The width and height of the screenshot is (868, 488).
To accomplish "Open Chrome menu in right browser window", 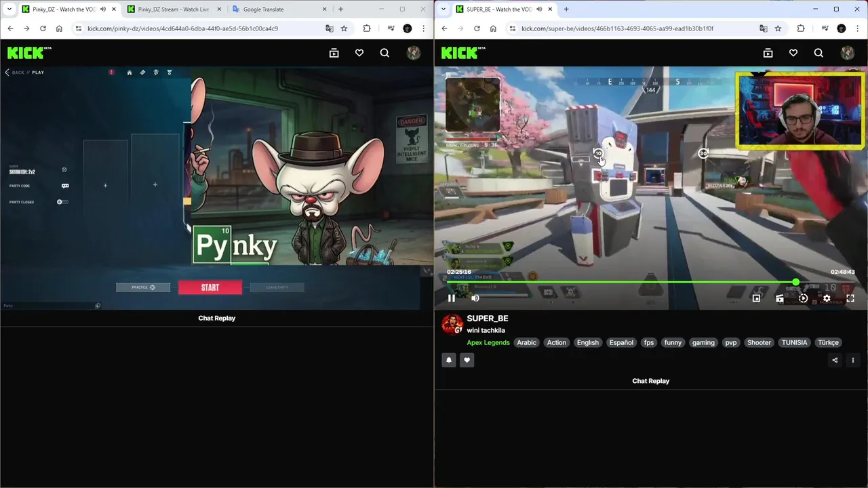I will (858, 28).
